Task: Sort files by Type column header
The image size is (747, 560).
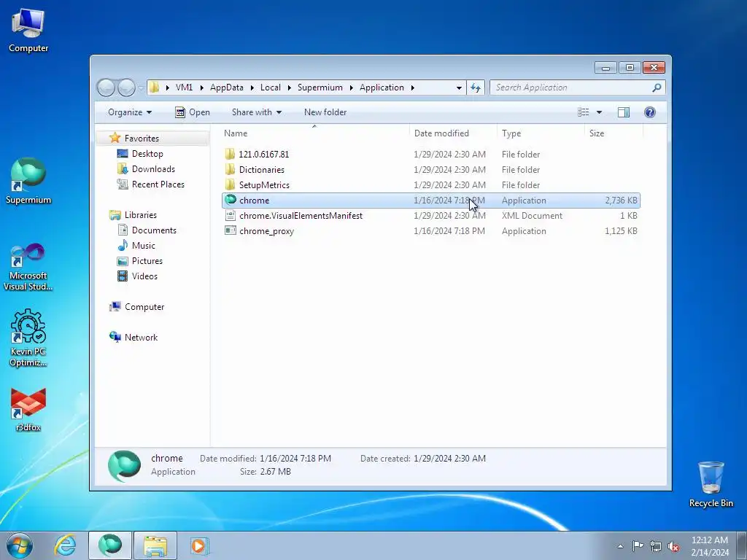Action: [541, 133]
